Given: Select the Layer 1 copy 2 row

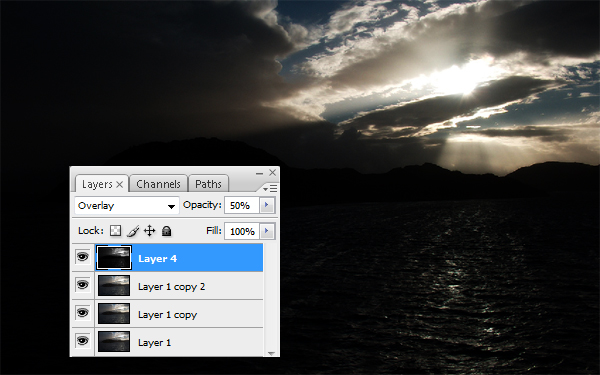Looking at the screenshot, I should click(179, 286).
